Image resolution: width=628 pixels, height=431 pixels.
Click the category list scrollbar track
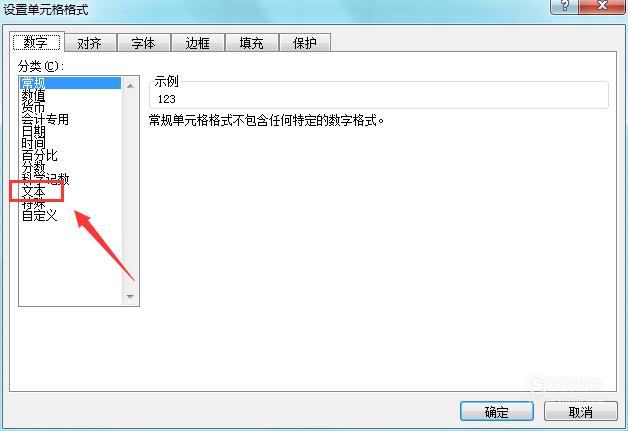[130, 191]
